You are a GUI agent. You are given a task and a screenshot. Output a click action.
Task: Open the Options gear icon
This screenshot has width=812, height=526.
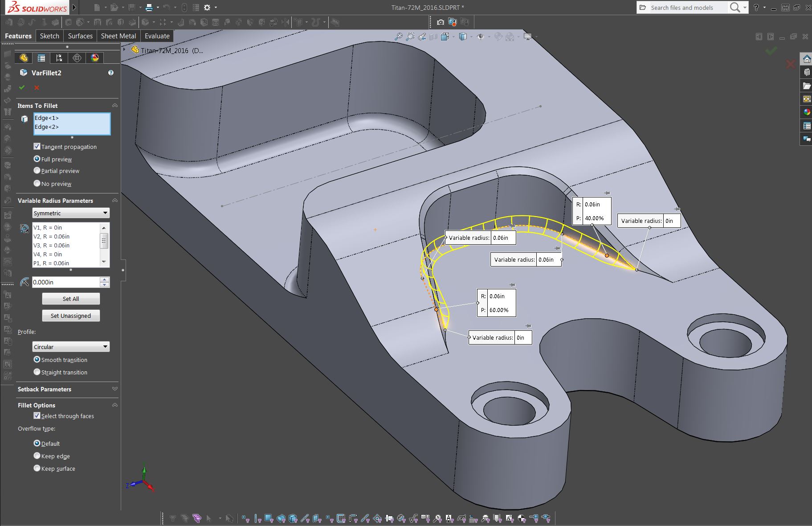pos(207,8)
